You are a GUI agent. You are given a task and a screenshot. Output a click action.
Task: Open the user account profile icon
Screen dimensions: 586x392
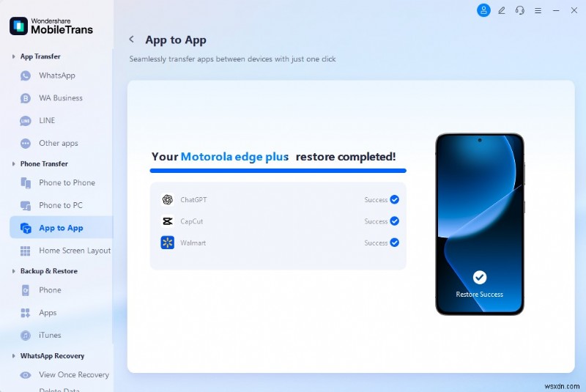[x=483, y=10]
